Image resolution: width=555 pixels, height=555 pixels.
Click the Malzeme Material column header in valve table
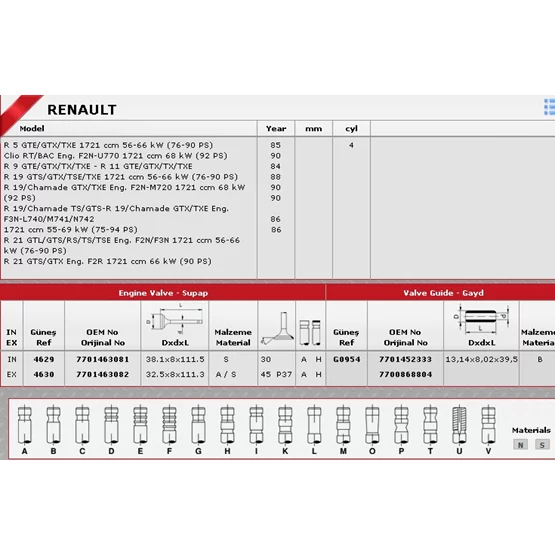233,337
